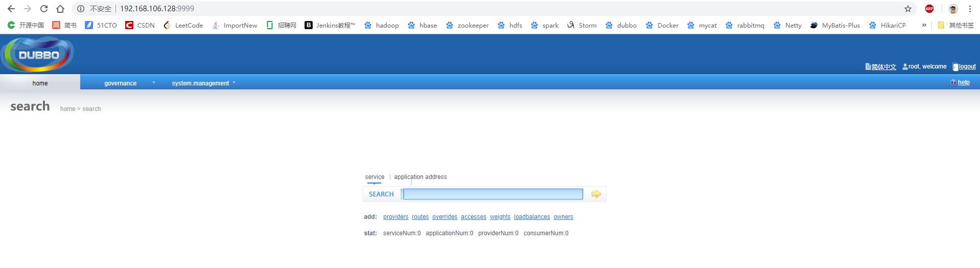Click the routes add link
The image size is (980, 268).
coord(420,217)
